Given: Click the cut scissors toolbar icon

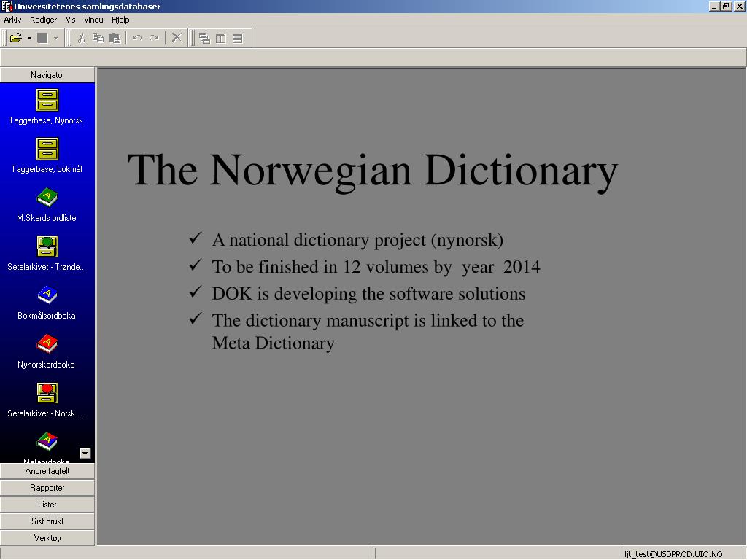Looking at the screenshot, I should (81, 38).
